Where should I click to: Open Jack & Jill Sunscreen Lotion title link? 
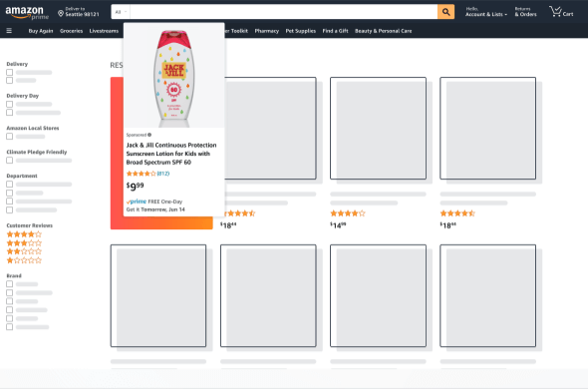click(171, 154)
